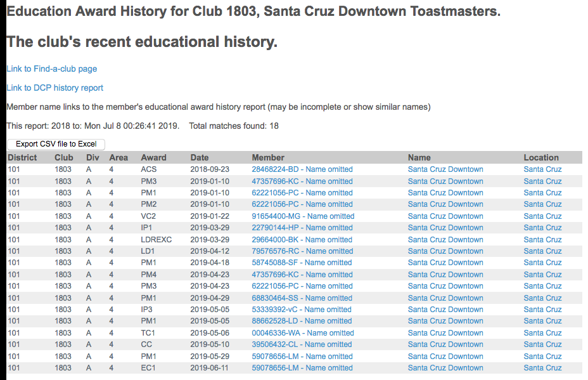The width and height of the screenshot is (588, 380).
Task: Open Santa Cruz Downtown link in the EC1 row
Action: (x=445, y=368)
